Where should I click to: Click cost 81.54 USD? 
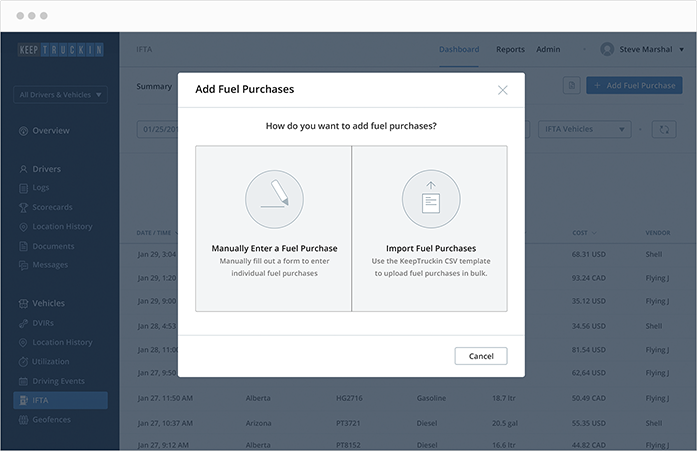tap(589, 350)
